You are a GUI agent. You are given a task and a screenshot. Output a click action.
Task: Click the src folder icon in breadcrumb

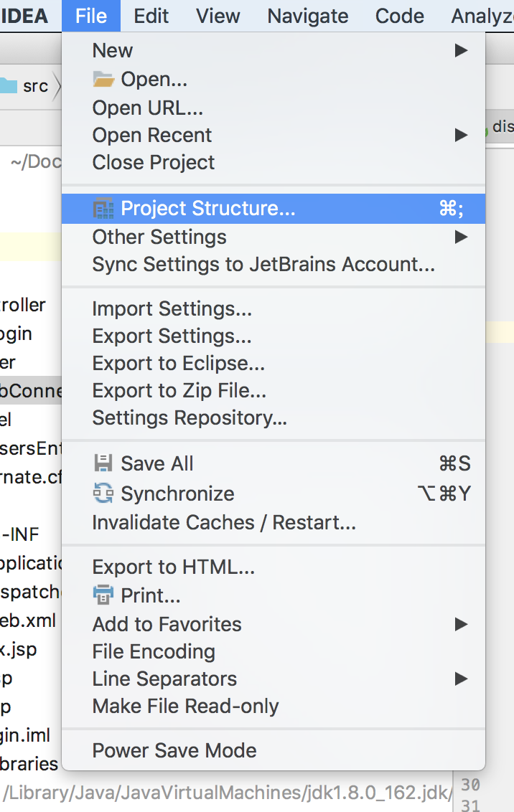[x=9, y=85]
